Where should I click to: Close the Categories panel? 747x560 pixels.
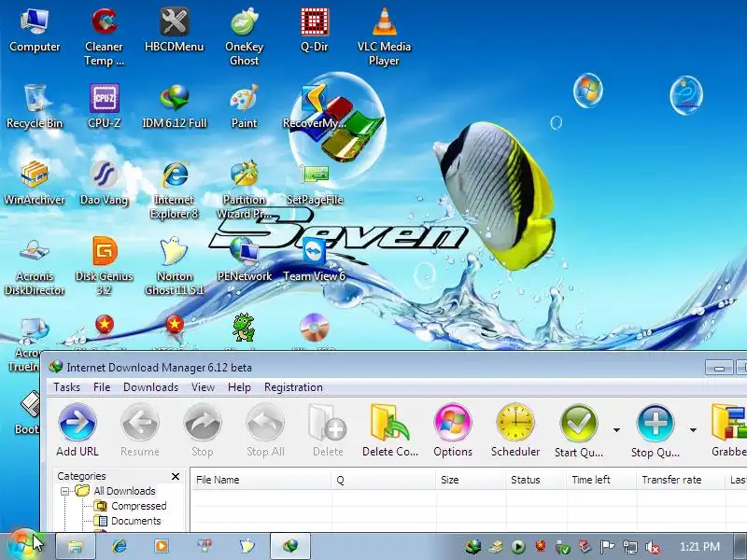176,476
